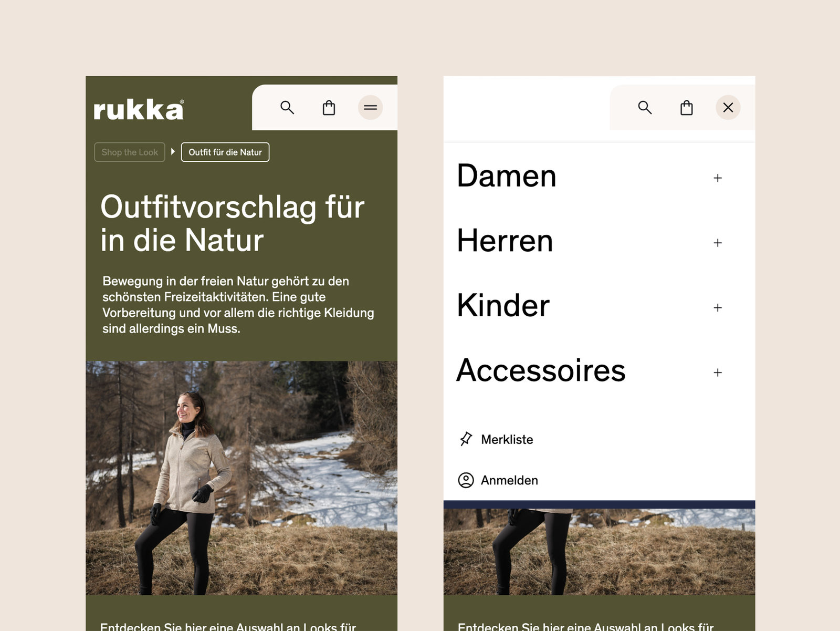
Task: Open the shopping bag in the left header
Action: [329, 108]
